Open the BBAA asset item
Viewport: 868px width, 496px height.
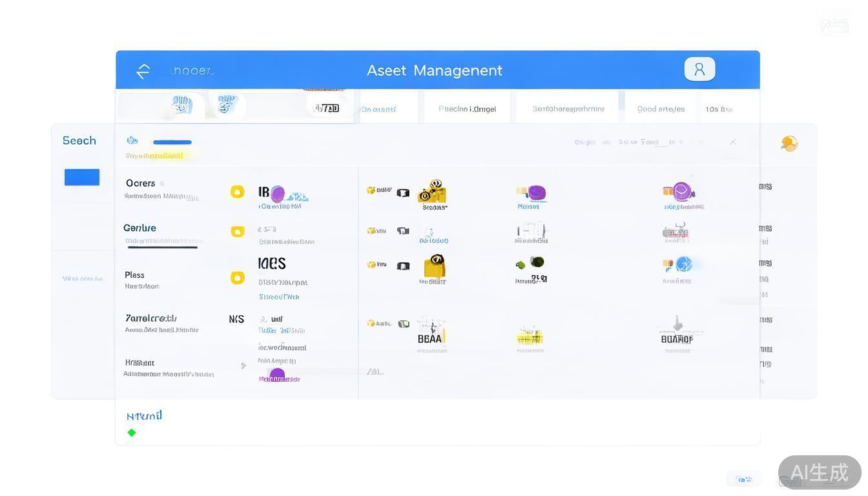tap(431, 333)
